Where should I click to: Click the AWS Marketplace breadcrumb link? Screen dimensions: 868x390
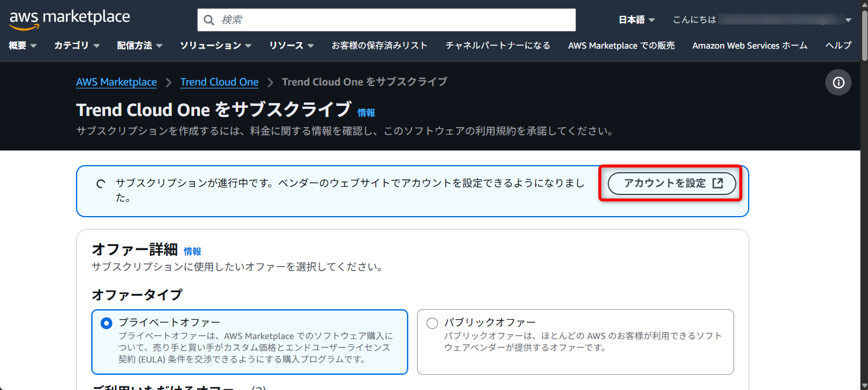[116, 82]
